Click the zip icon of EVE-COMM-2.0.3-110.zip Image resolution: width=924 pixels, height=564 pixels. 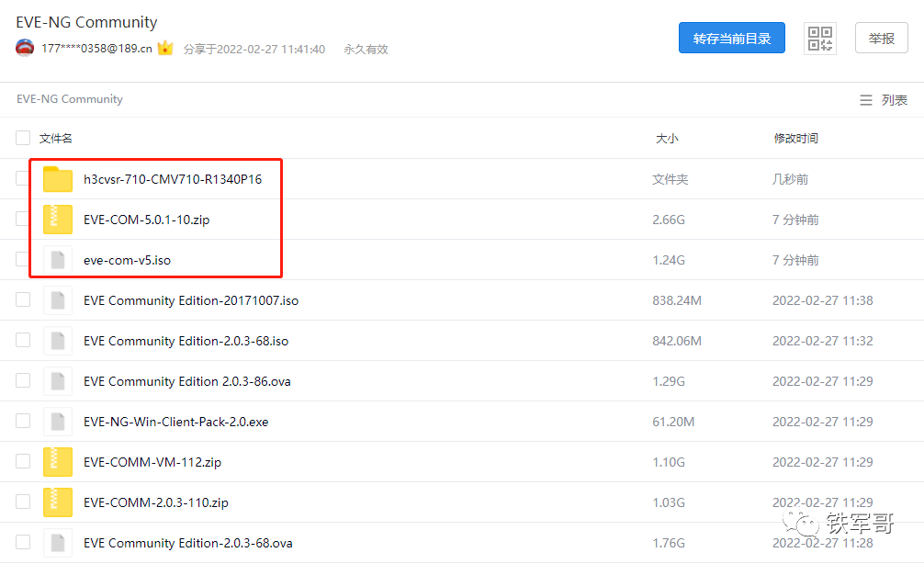(58, 502)
